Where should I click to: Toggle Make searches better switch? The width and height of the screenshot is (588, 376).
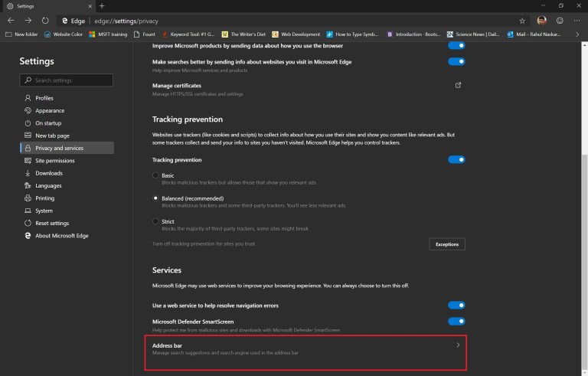tap(456, 61)
